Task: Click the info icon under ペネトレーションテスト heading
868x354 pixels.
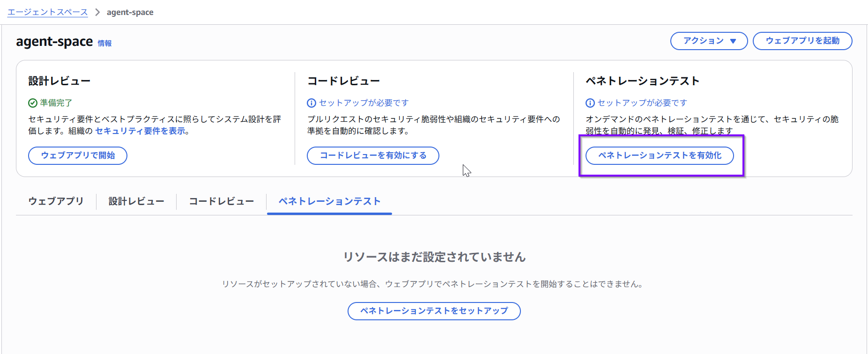Action: coord(590,103)
